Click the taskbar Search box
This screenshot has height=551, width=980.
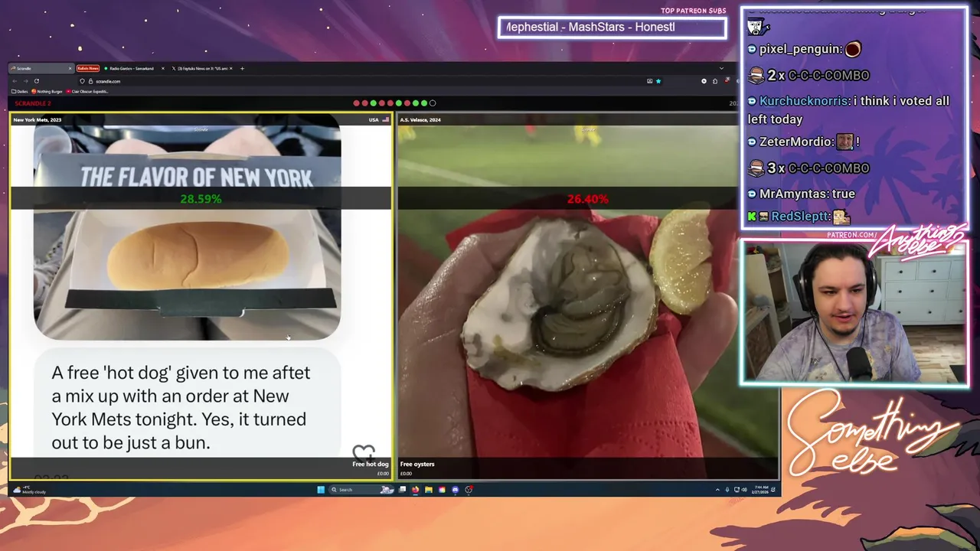[x=363, y=490]
